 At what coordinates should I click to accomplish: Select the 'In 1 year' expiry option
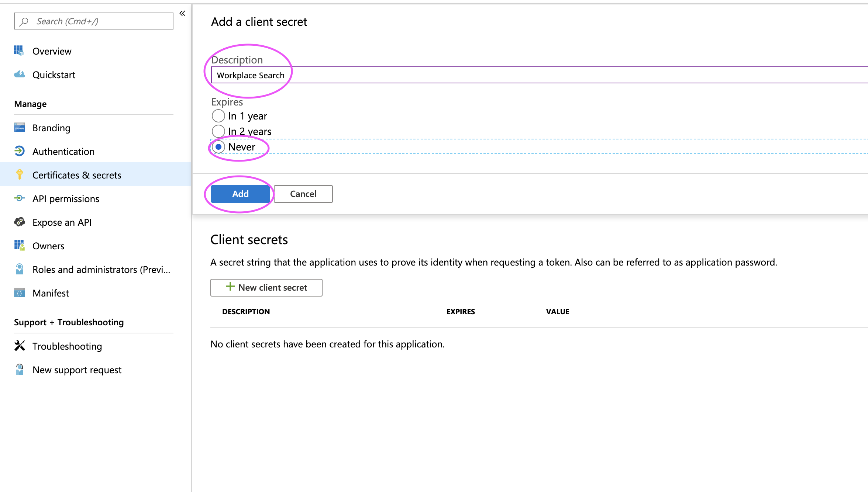pyautogui.click(x=218, y=116)
